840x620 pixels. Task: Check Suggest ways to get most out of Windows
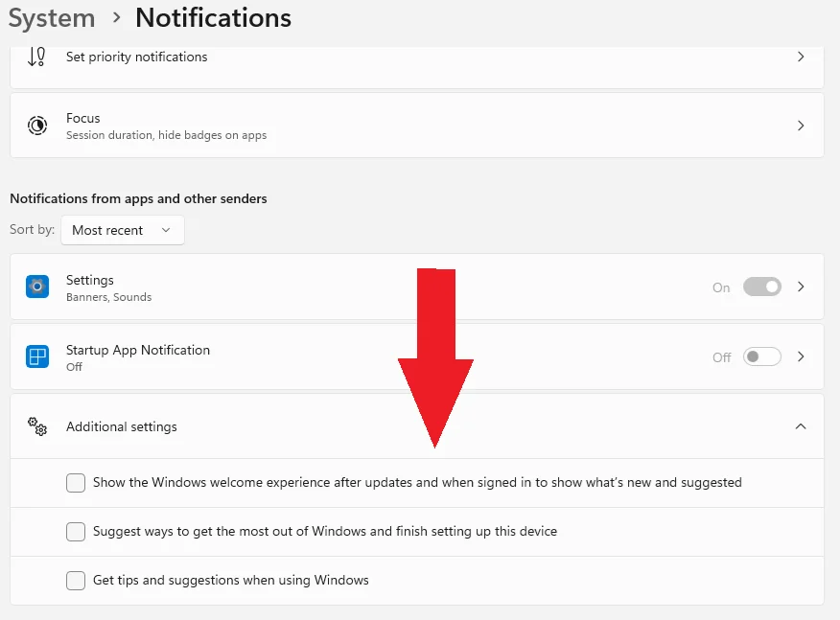point(76,532)
